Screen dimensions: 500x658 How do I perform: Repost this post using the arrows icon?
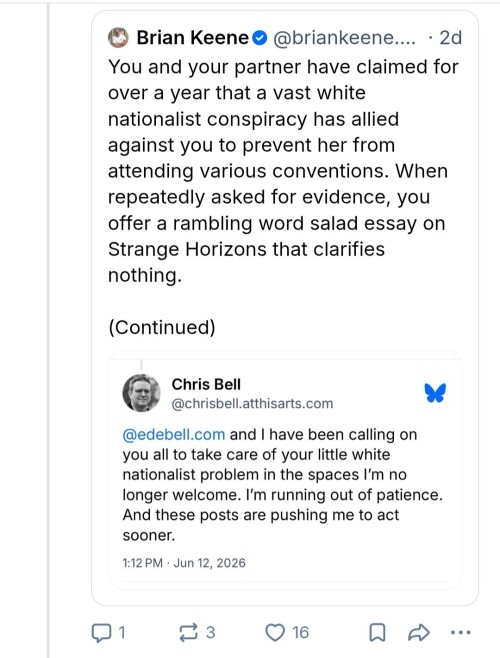point(188,632)
